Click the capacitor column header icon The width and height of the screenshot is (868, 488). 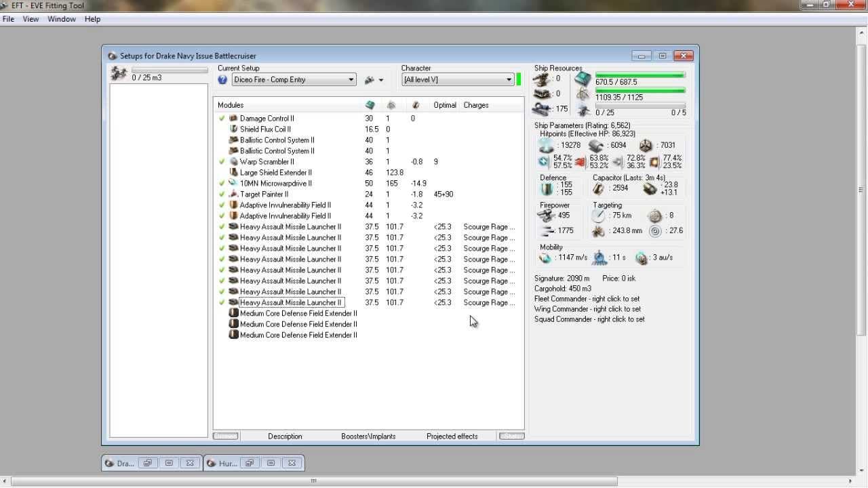tap(416, 105)
